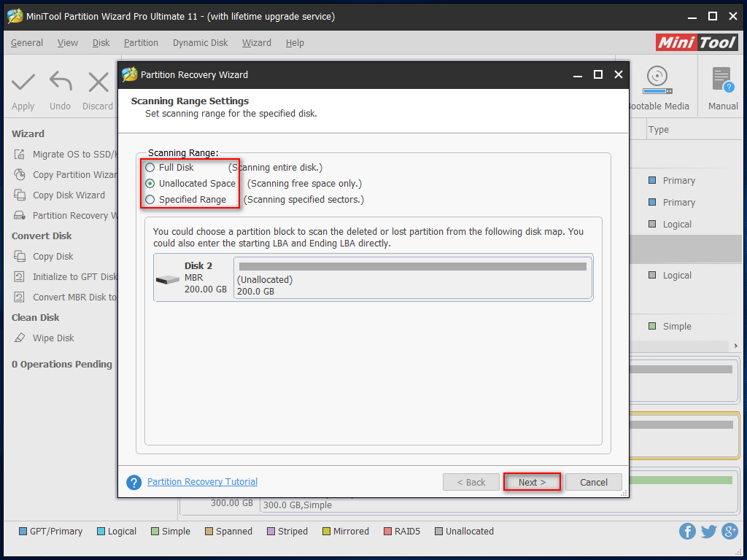Screen dimensions: 747x560
Task: Select the Specified Range radio button
Action: pyautogui.click(x=150, y=200)
